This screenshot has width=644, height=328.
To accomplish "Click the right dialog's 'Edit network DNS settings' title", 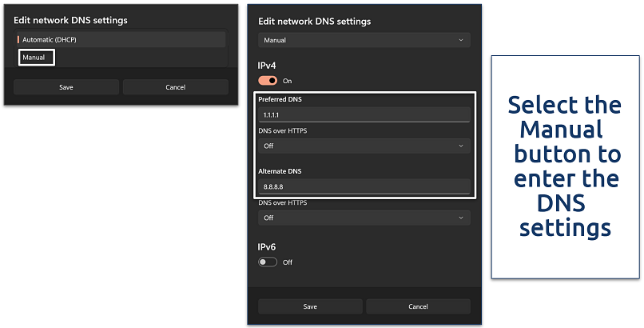I will (315, 21).
